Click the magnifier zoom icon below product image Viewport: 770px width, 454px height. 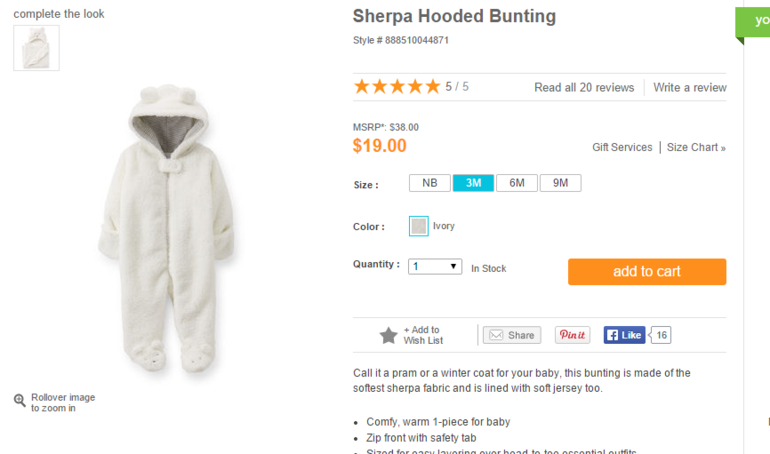(20, 401)
